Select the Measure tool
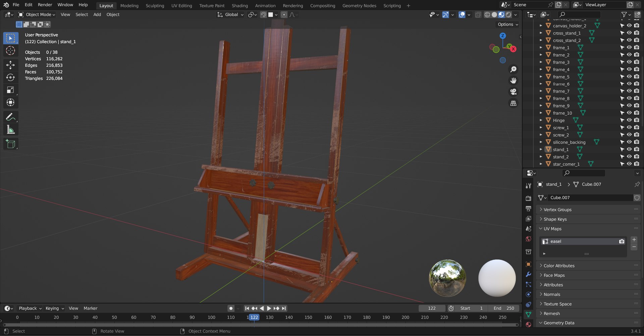Screen dimensions: 644x336 click(x=10, y=130)
